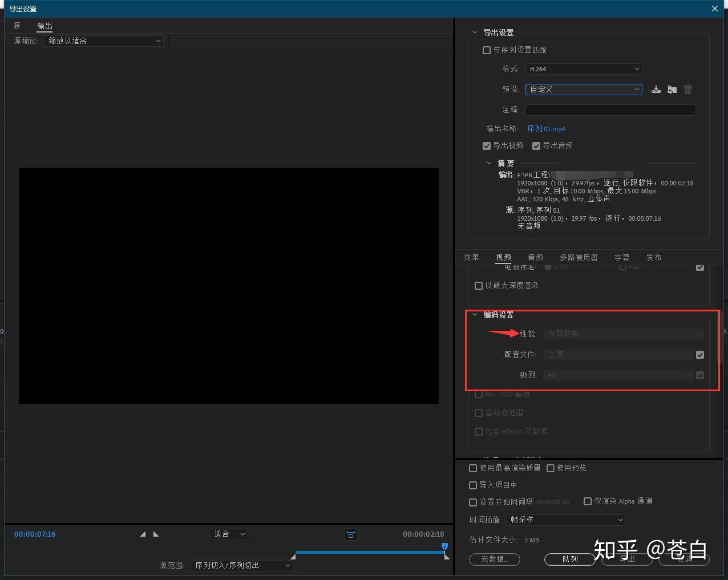728x580 pixels.
Task: Enable Render at Maximum Depth checkbox
Action: pyautogui.click(x=479, y=286)
